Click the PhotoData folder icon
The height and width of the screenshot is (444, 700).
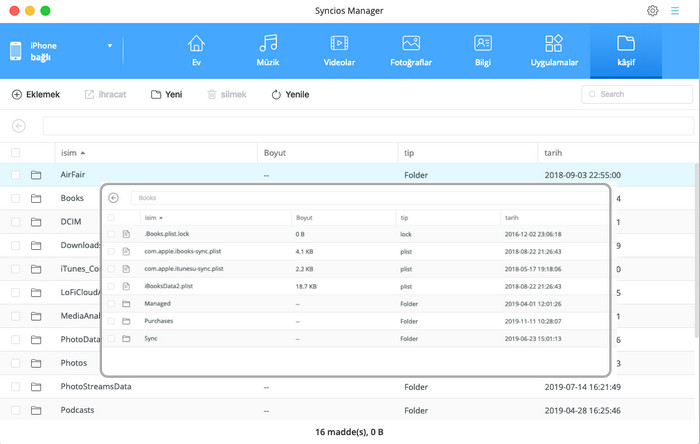pyautogui.click(x=36, y=340)
